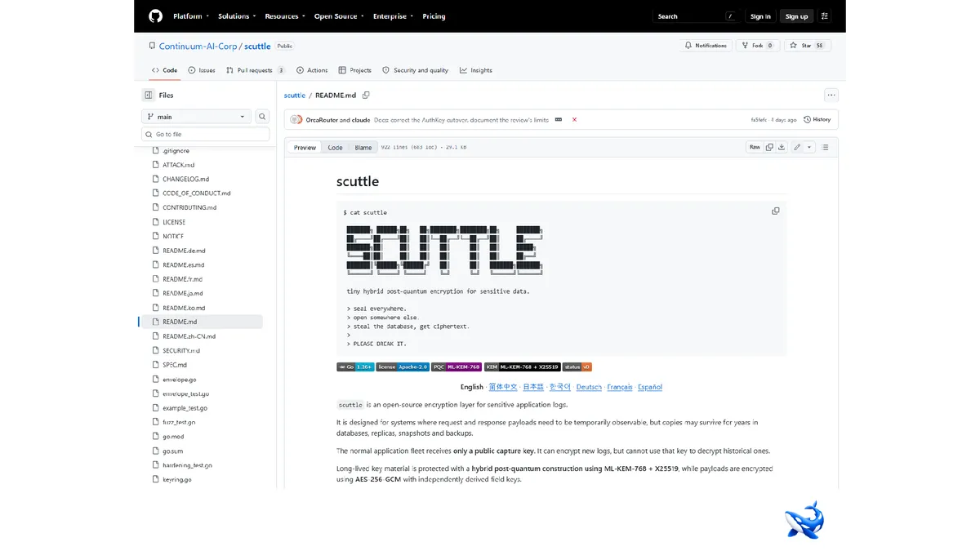Open envelope.go in the file tree
The height and width of the screenshot is (551, 980).
(179, 380)
